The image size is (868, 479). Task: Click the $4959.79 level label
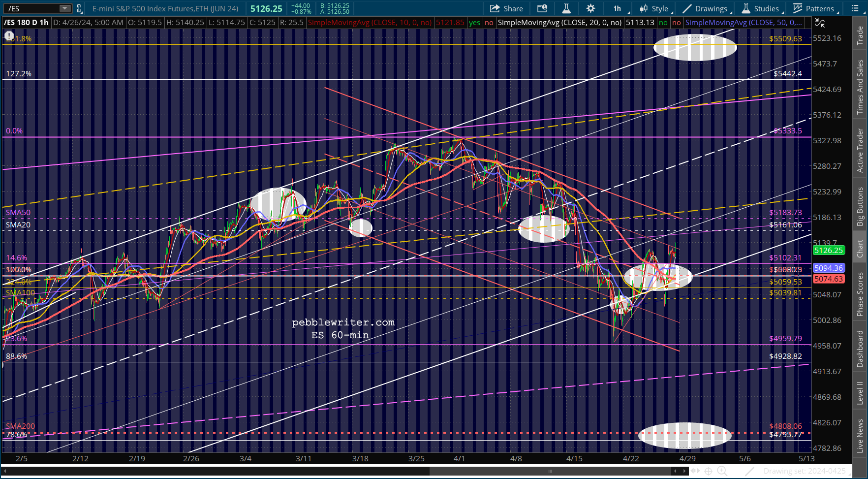coord(786,339)
